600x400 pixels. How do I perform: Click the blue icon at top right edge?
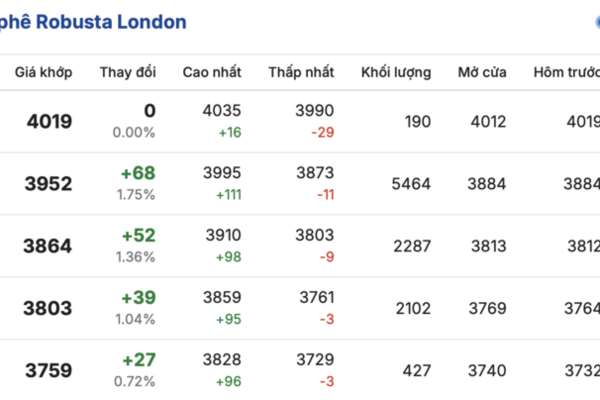pos(596,21)
